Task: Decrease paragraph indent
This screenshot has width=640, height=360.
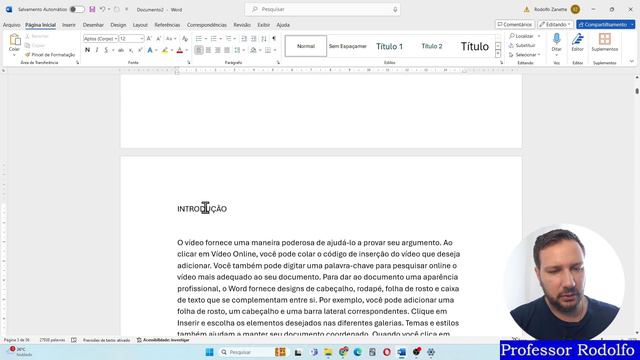Action: pyautogui.click(x=244, y=39)
